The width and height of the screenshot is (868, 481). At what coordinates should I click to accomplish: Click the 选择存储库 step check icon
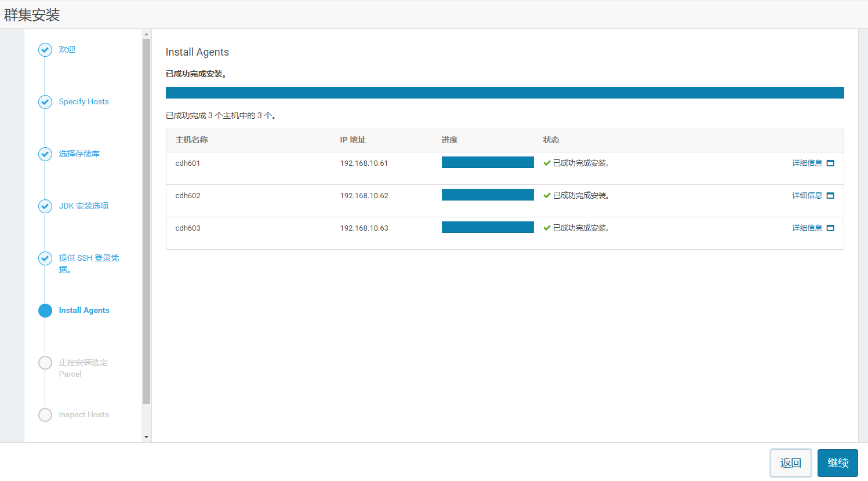(45, 154)
